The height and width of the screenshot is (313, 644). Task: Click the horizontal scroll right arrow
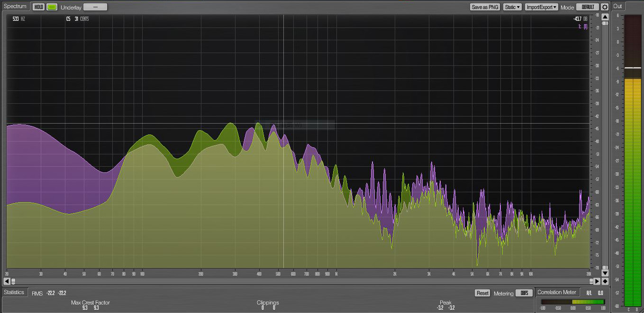click(x=597, y=281)
